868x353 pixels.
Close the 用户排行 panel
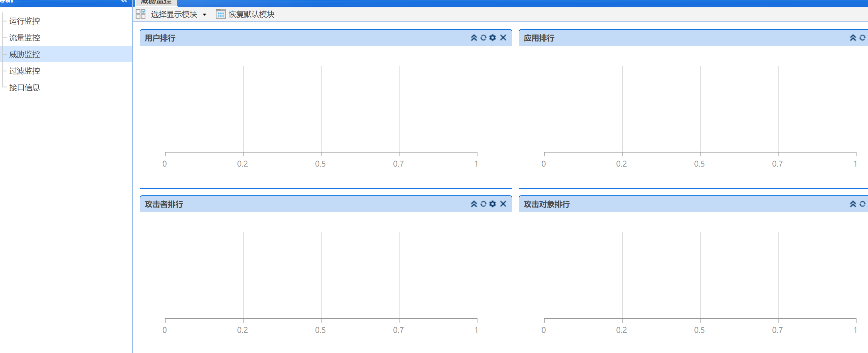503,38
